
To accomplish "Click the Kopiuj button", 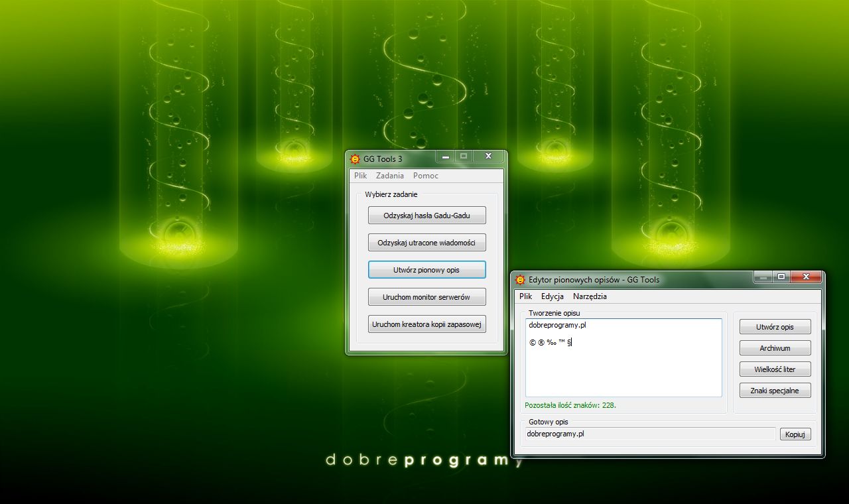I will tap(795, 434).
